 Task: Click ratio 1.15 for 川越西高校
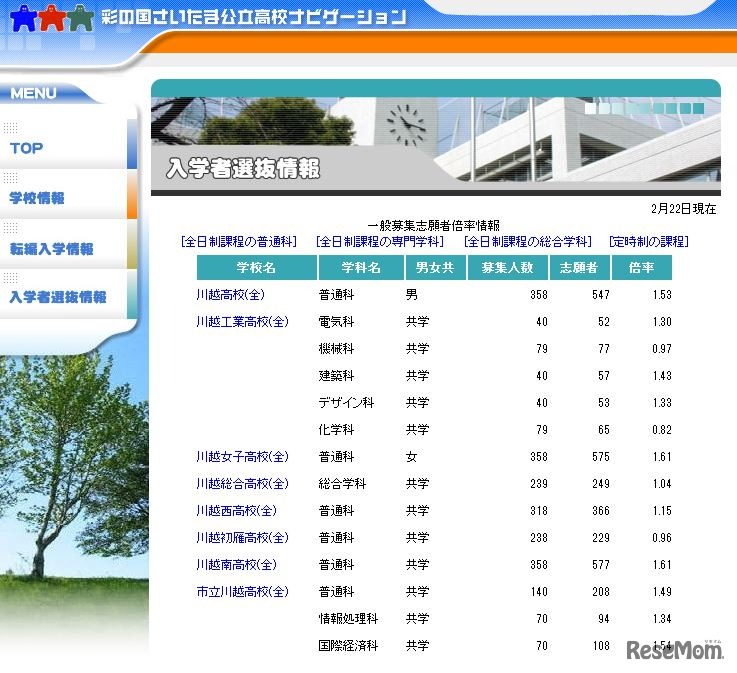pos(662,511)
